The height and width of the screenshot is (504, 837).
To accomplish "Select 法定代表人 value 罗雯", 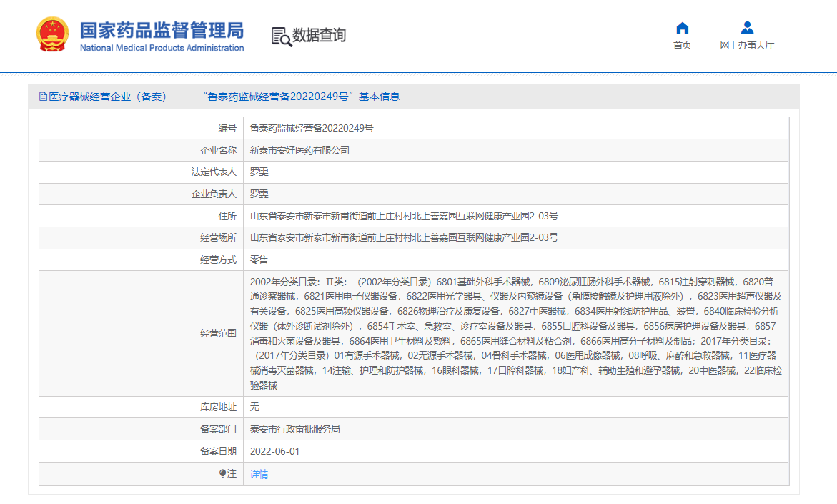I will (259, 172).
